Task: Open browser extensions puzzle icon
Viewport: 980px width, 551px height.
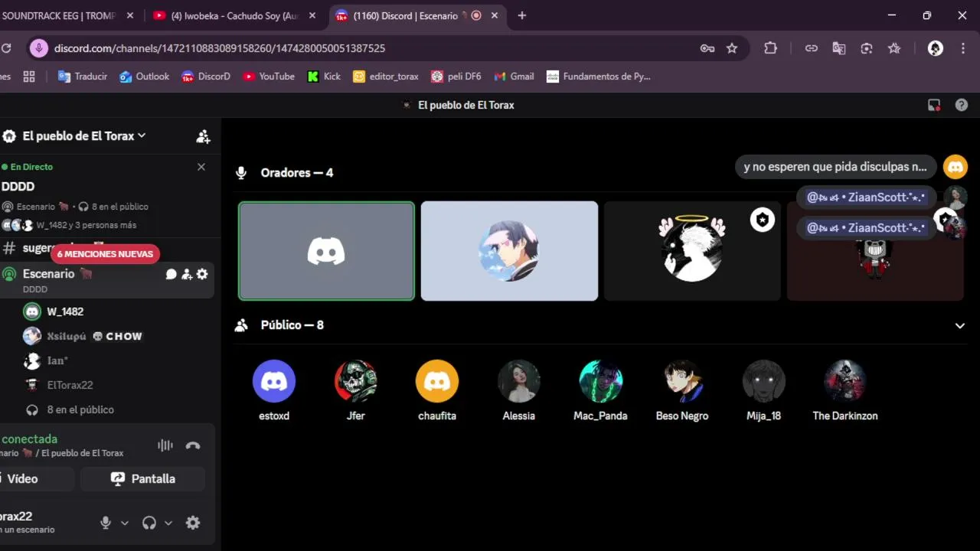Action: (770, 48)
